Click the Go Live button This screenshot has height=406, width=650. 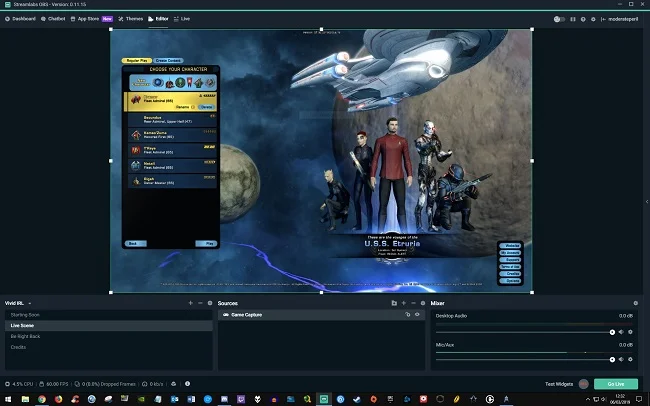(616, 384)
